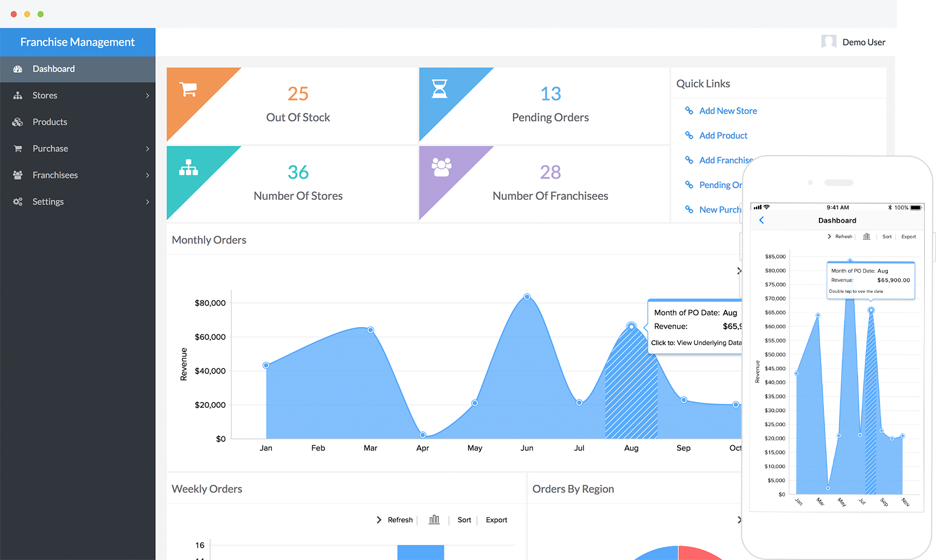Click the hourglass Pending Orders icon
The width and height of the screenshot is (936, 560).
pos(439,88)
